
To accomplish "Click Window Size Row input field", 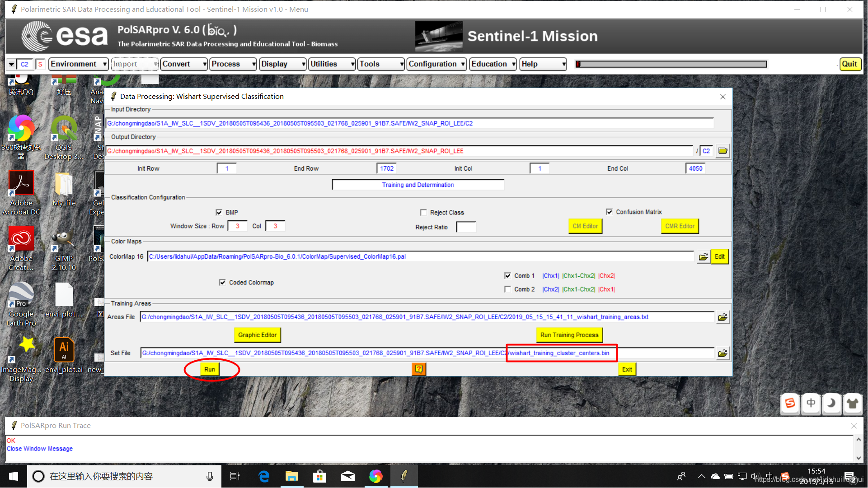I will click(x=237, y=226).
